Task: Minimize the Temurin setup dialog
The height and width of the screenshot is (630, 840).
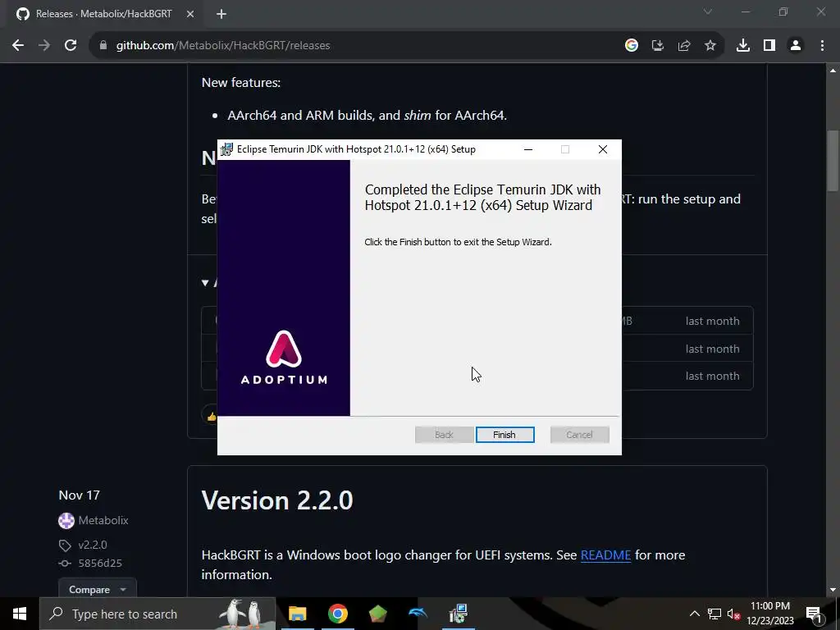Action: 528,149
